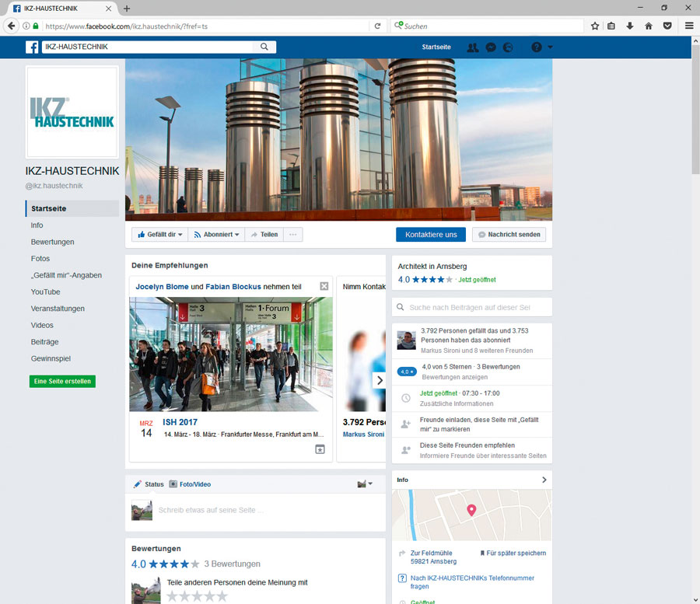700x604 pixels.
Task: Rate the page using the empty stars
Action: (x=198, y=596)
